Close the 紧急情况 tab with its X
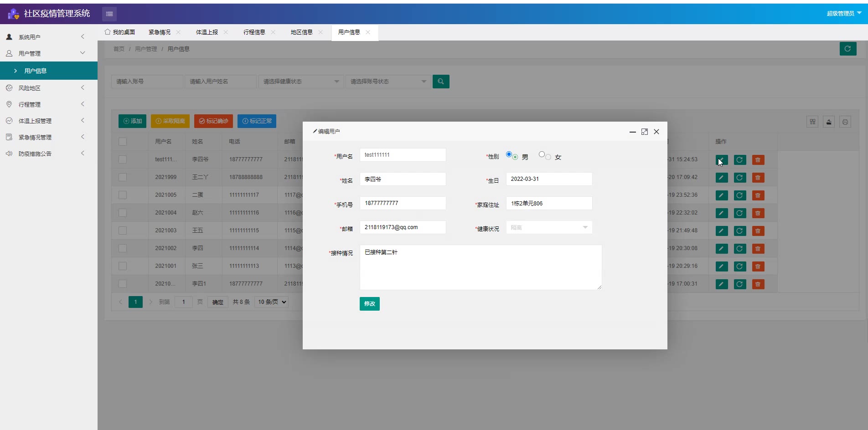This screenshot has width=868, height=430. 178,32
